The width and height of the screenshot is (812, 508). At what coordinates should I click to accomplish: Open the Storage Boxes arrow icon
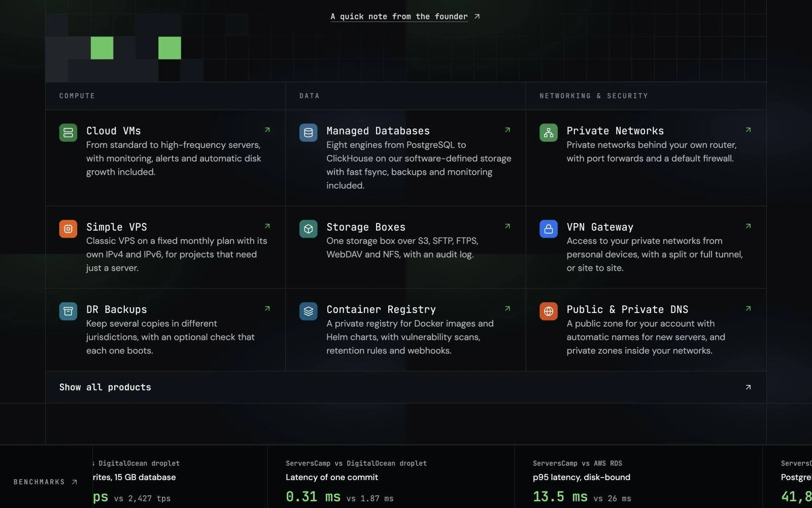click(x=507, y=226)
